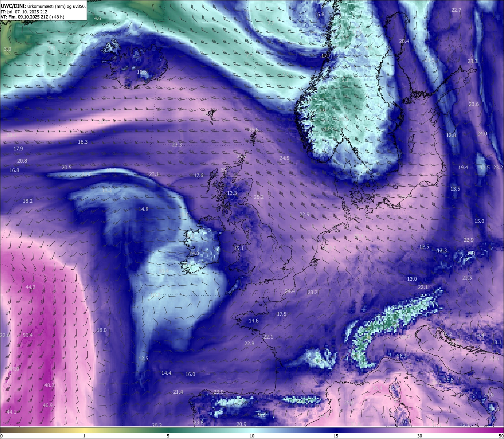Click the 20.4 value over northern Sweden
The image size is (504, 439).
(404, 41)
